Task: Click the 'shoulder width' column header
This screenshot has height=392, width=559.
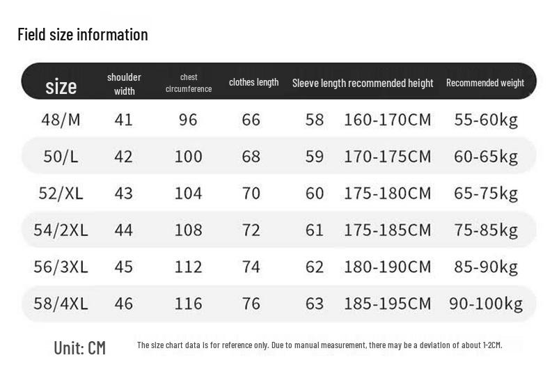Action: point(124,84)
